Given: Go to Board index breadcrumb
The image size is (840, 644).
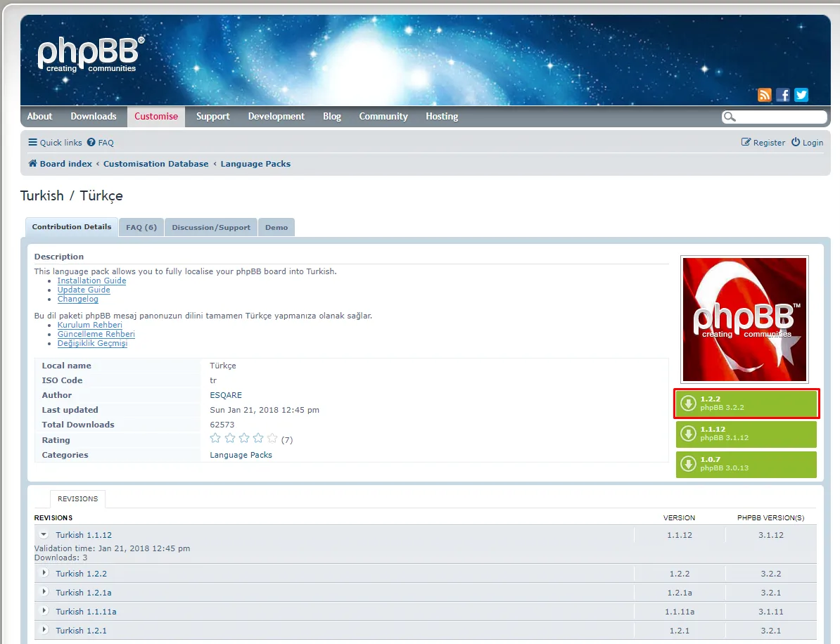Looking at the screenshot, I should click(x=66, y=163).
